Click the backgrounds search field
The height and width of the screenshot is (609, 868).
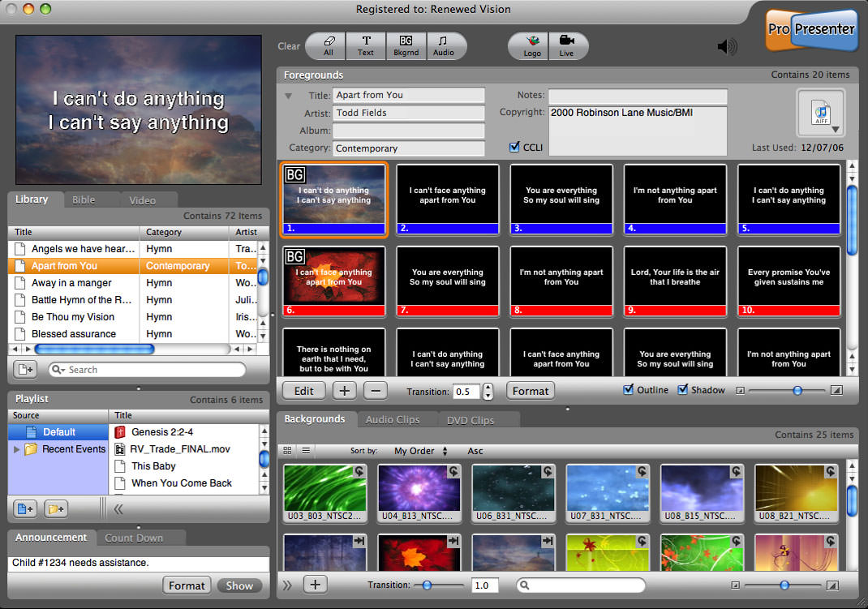click(x=581, y=585)
